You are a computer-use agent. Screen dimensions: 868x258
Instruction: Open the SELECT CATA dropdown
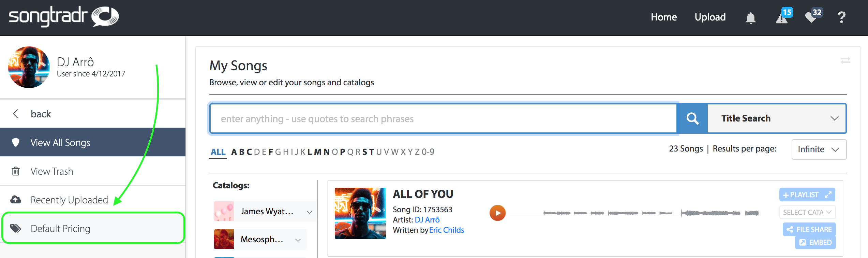point(807,212)
